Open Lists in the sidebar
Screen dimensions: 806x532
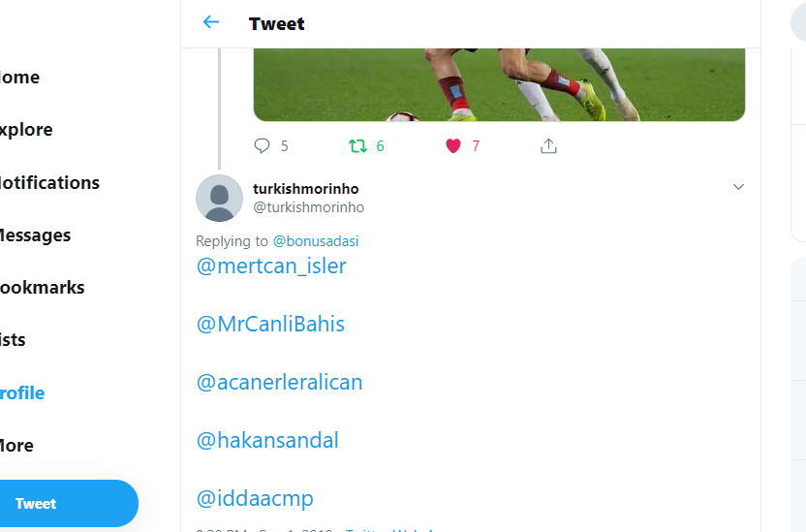13,340
